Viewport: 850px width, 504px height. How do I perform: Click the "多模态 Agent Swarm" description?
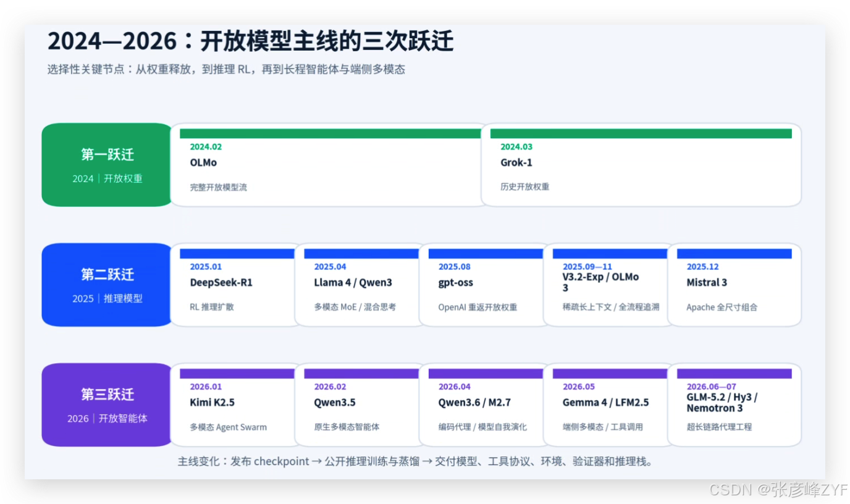(229, 427)
